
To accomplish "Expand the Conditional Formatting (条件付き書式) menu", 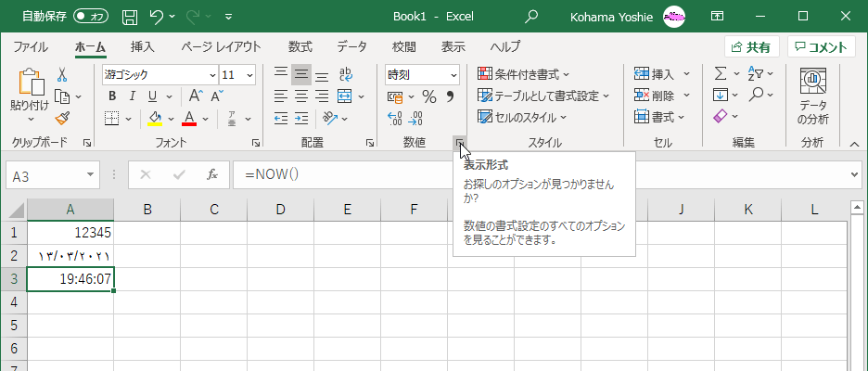I will [524, 74].
